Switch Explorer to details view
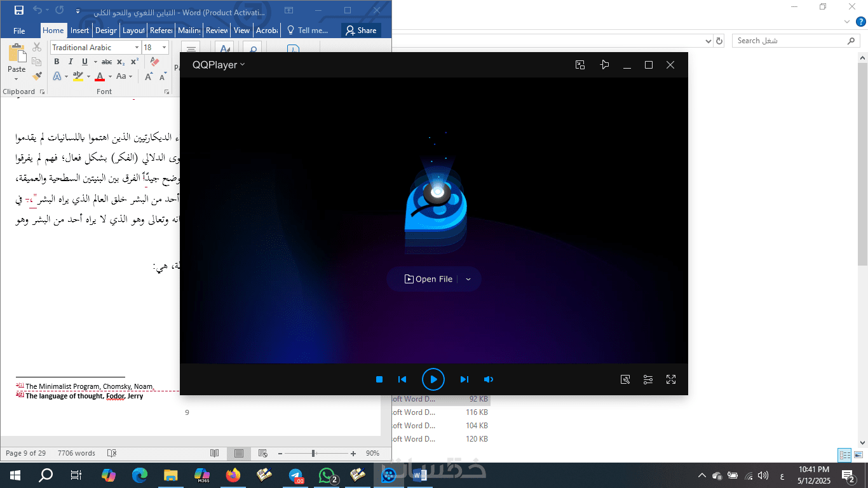Image resolution: width=868 pixels, height=488 pixels. point(844,455)
